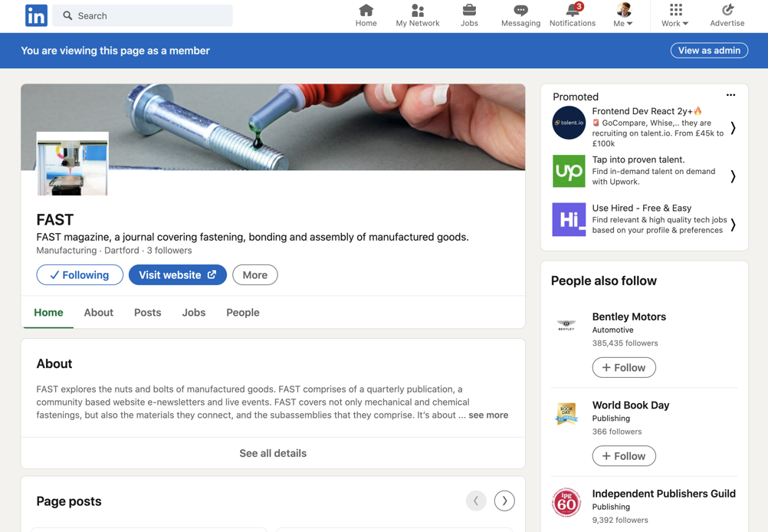Open the Me profile dropdown
The height and width of the screenshot is (532, 768).
point(623,15)
